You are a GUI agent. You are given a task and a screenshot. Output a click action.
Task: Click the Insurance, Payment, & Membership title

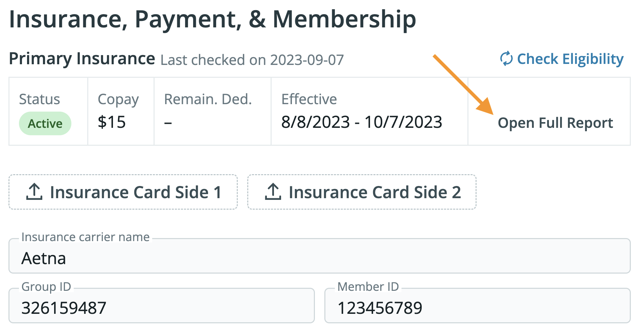point(212,19)
